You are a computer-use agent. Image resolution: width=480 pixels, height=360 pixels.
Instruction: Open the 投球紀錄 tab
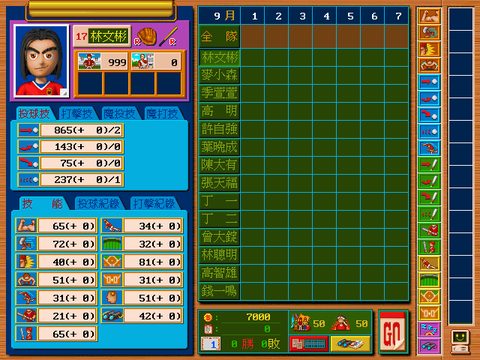(99, 203)
